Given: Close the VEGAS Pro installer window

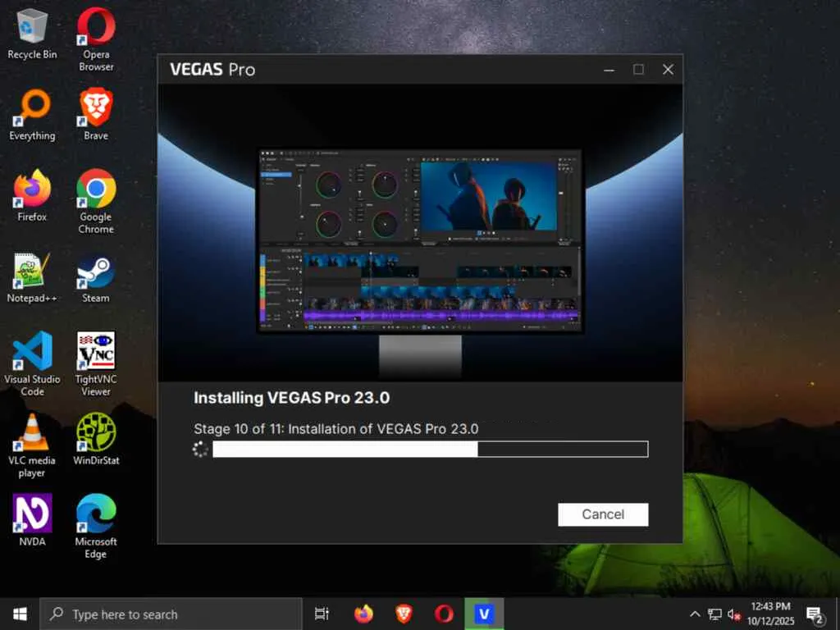Looking at the screenshot, I should click(668, 70).
